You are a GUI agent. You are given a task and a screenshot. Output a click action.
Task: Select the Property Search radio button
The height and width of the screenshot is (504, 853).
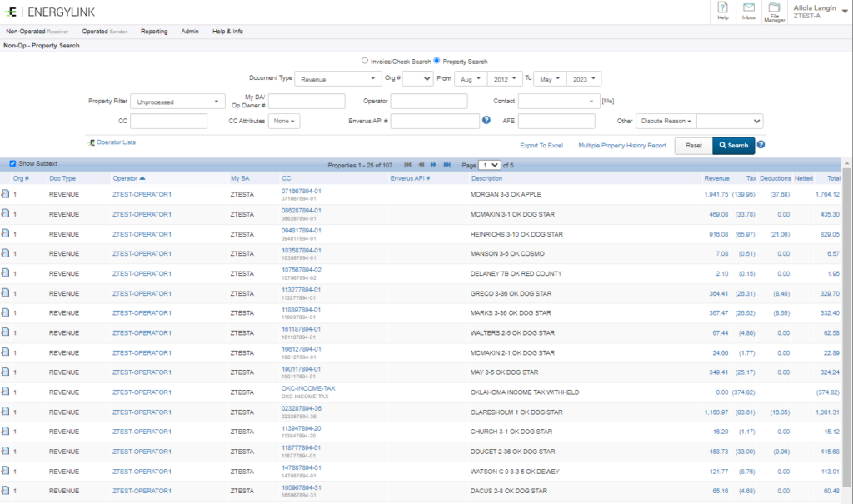click(x=437, y=61)
